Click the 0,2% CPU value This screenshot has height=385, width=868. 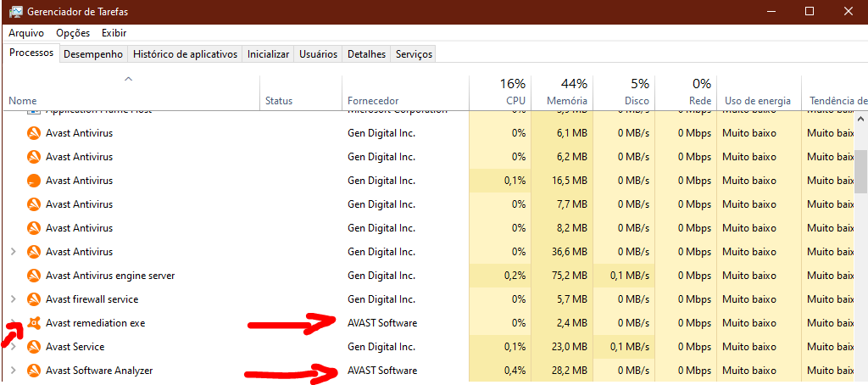point(515,276)
